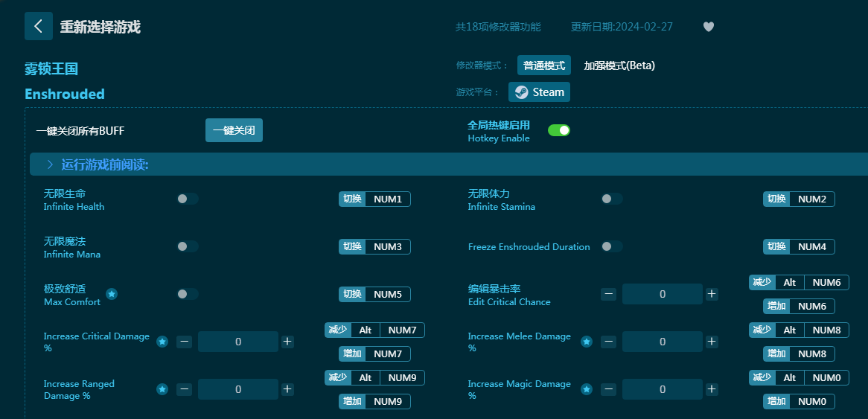Viewport: 868px width, 419px height.
Task: Click plus for Increase Melee Damage
Action: pos(712,342)
